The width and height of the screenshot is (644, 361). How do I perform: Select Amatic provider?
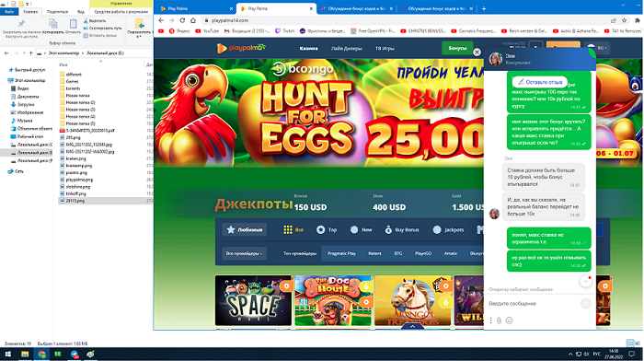pyautogui.click(x=451, y=253)
